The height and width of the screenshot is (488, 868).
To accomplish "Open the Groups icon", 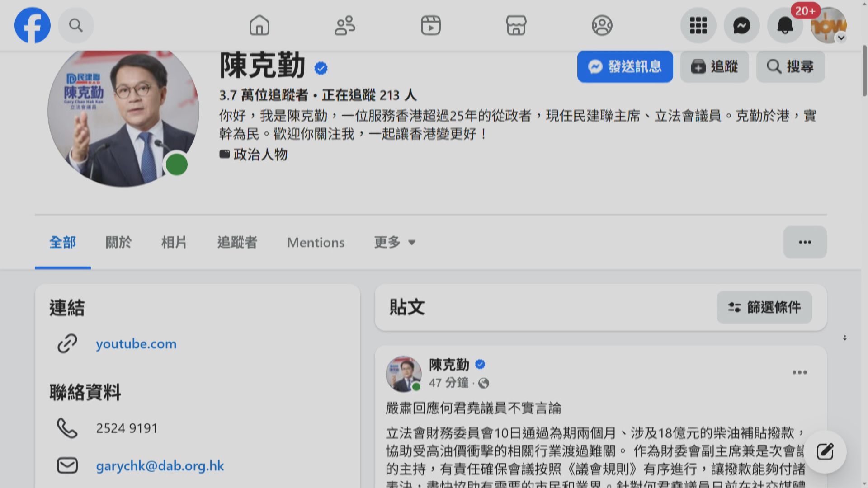I will pyautogui.click(x=602, y=25).
